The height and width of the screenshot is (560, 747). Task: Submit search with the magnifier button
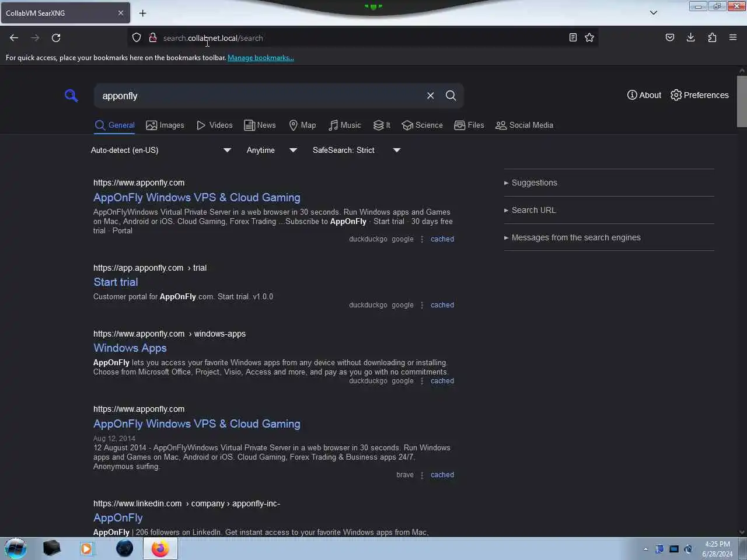[x=451, y=96]
